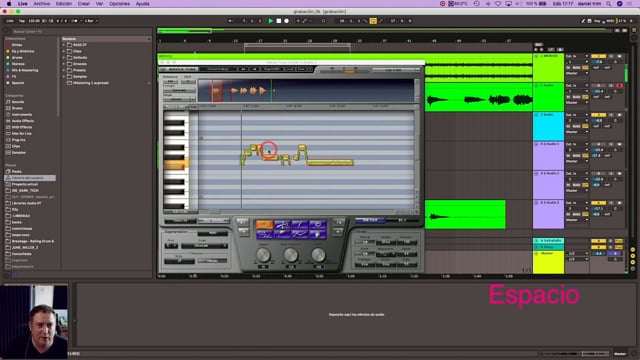The width and height of the screenshot is (640, 360).
Task: Toggle the yellow Loop switch in the control bar
Action: pos(373,21)
